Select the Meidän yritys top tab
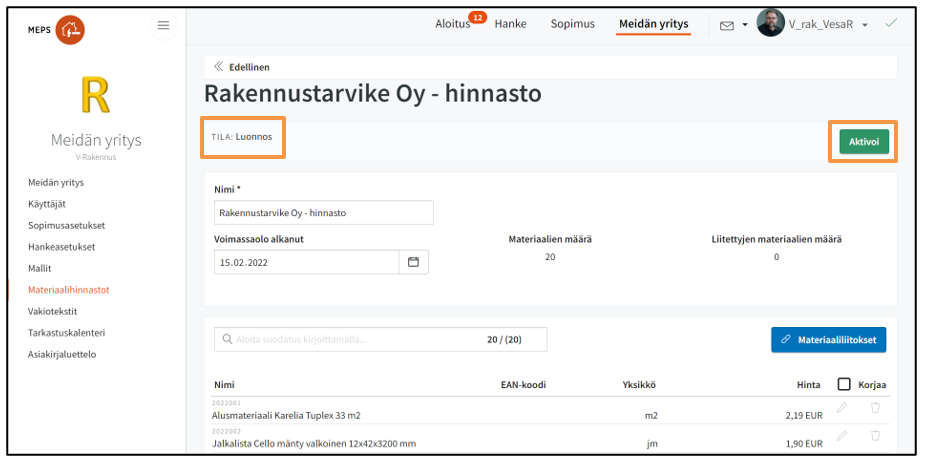 pyautogui.click(x=654, y=24)
